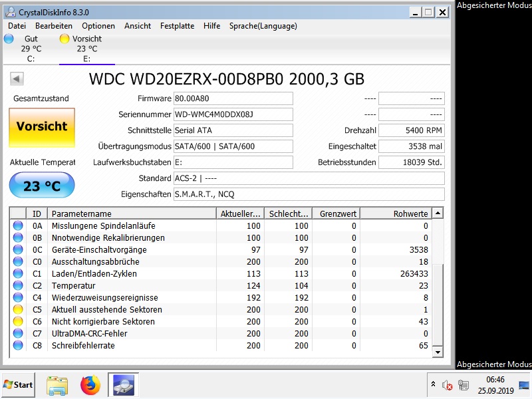
Task: Select the Misslungene Spindelanläufe row text
Action: click(x=104, y=225)
